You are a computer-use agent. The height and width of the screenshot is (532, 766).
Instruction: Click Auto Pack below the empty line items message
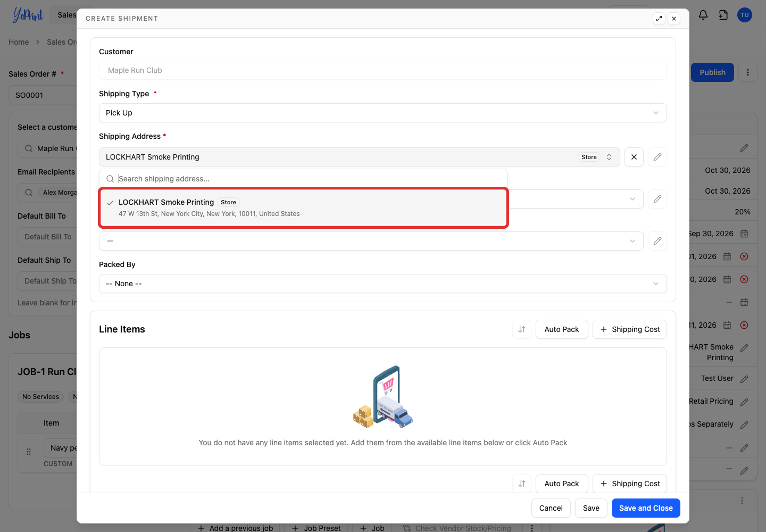tap(562, 484)
